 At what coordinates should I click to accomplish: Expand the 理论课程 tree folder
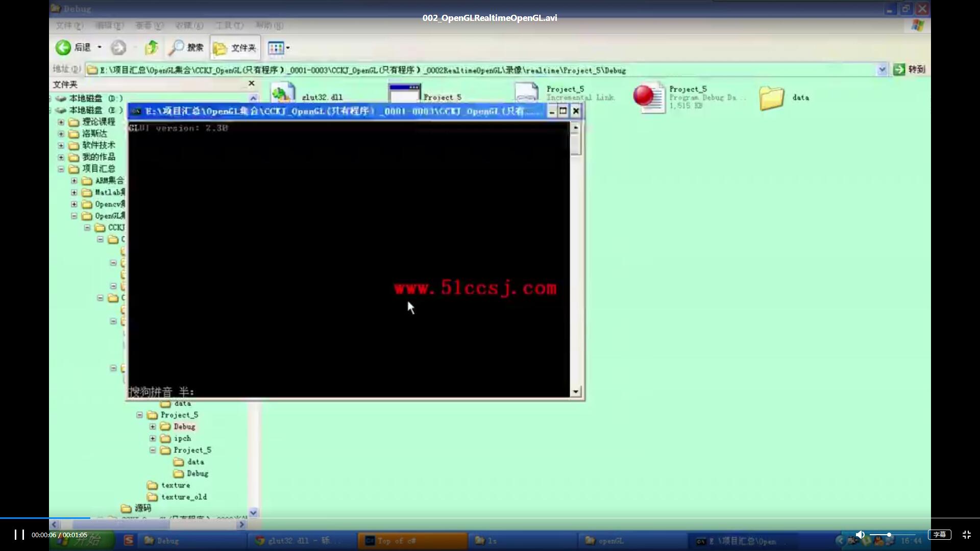[61, 122]
